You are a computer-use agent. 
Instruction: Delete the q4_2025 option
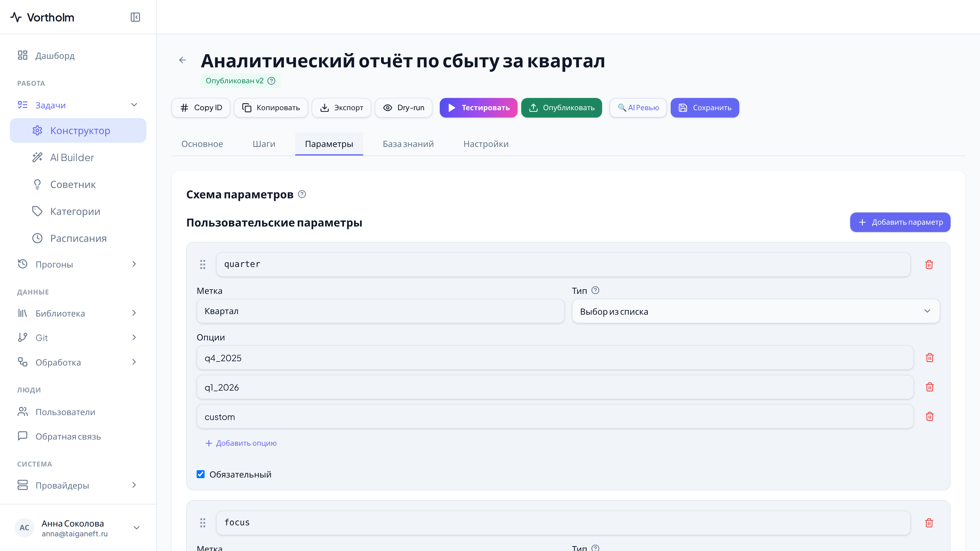pos(930,358)
